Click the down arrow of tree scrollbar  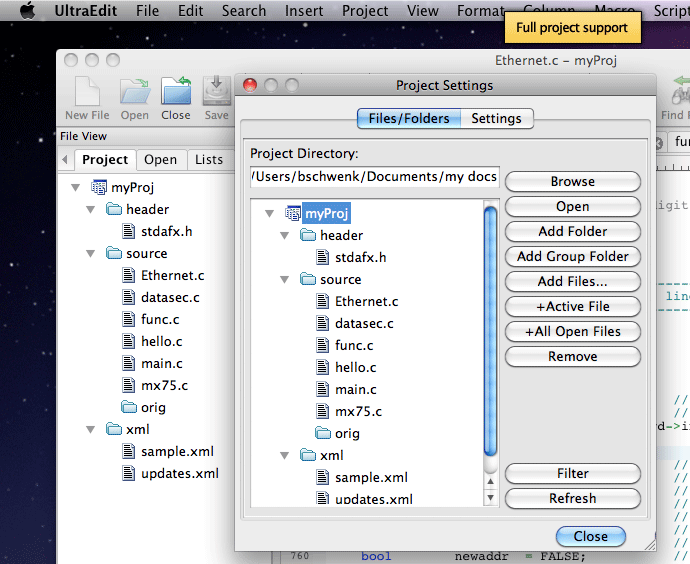490,498
